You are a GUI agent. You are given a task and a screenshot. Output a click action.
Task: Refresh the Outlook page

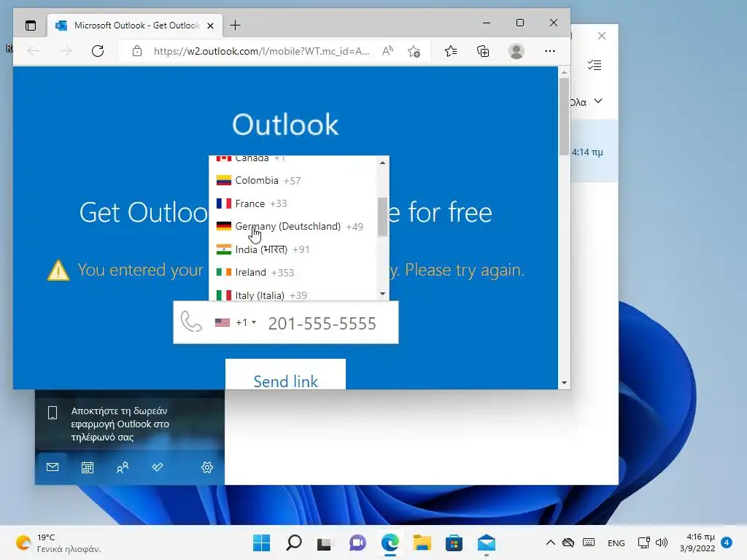pos(98,51)
